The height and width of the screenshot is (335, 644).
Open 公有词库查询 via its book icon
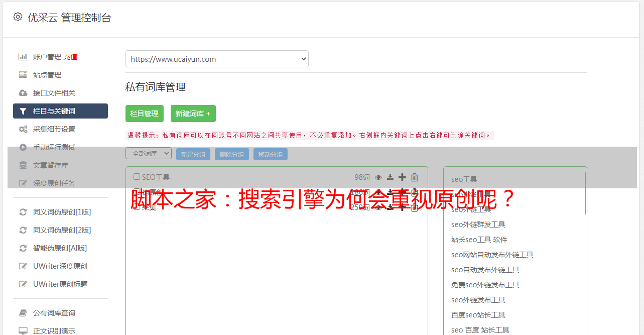(x=23, y=313)
